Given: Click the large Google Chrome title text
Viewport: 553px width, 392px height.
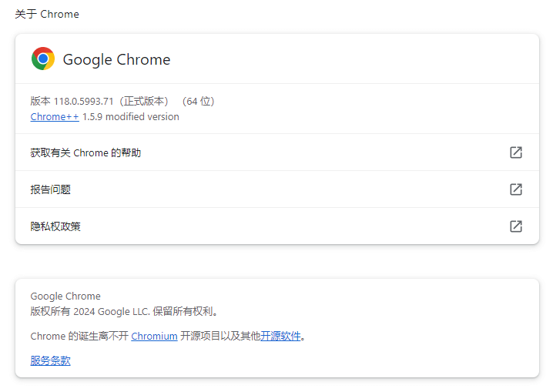Looking at the screenshot, I should point(116,59).
